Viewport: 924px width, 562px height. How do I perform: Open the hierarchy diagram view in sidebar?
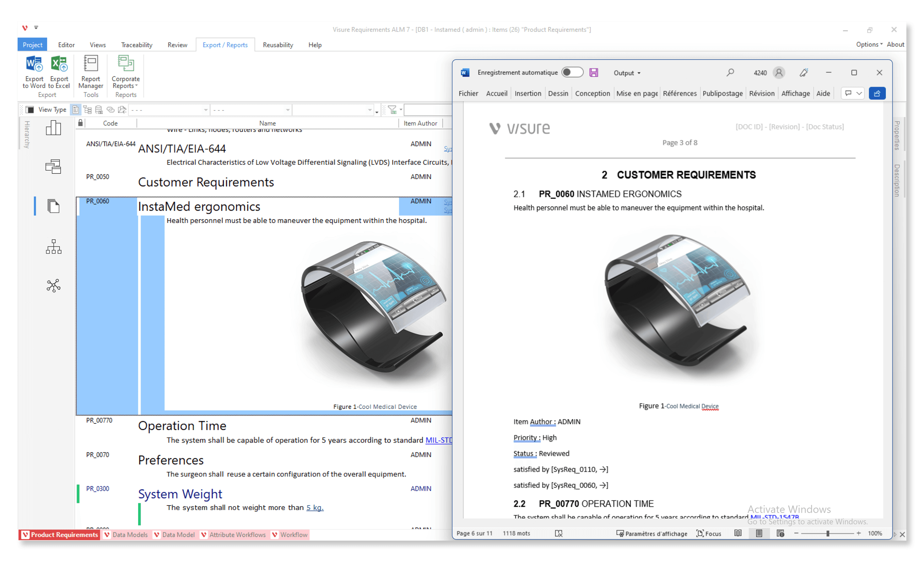[x=53, y=247]
